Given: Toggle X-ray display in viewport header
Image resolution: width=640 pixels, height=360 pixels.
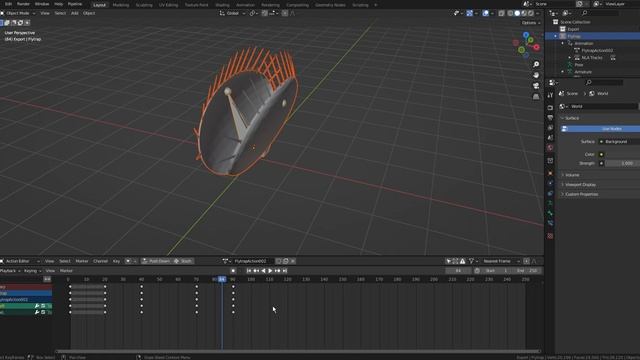Looking at the screenshot, I should click(x=501, y=13).
